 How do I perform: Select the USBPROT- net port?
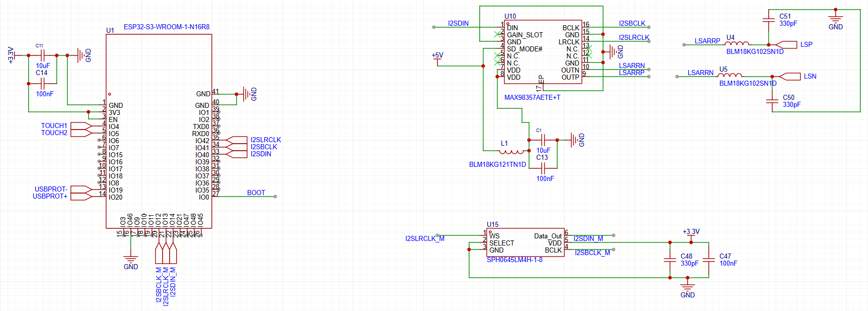coord(82,190)
